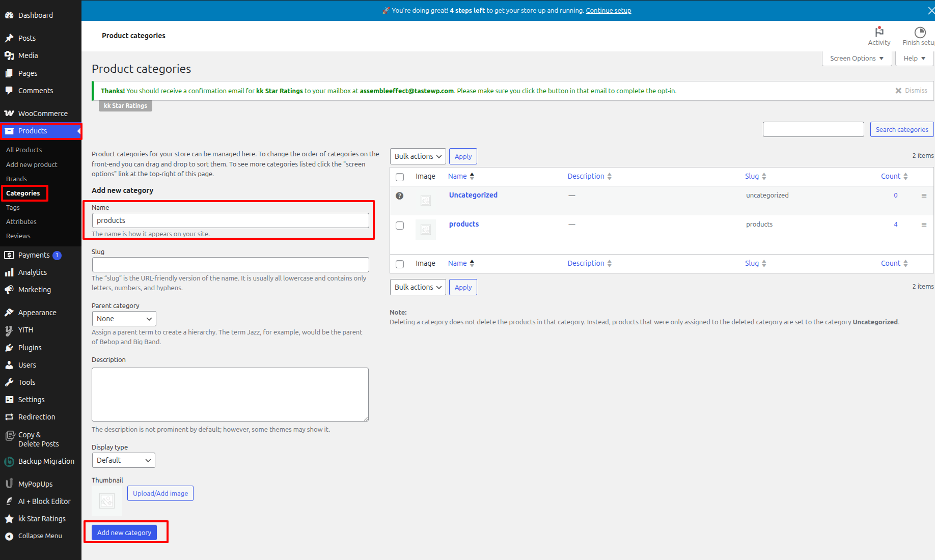Click the drag handle icon in products row
This screenshot has height=560, width=935.
924,225
